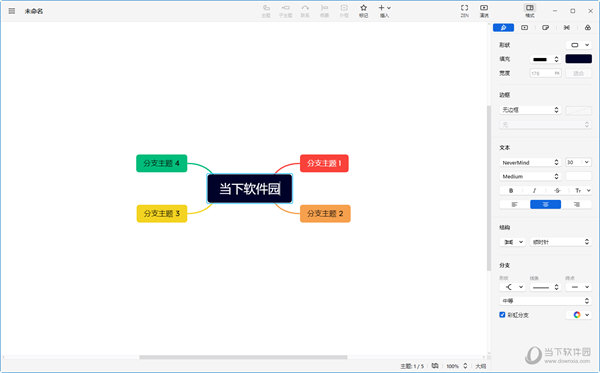The image size is (600, 373).
Task: Open the Marker (标记) star icon
Action: [364, 11]
